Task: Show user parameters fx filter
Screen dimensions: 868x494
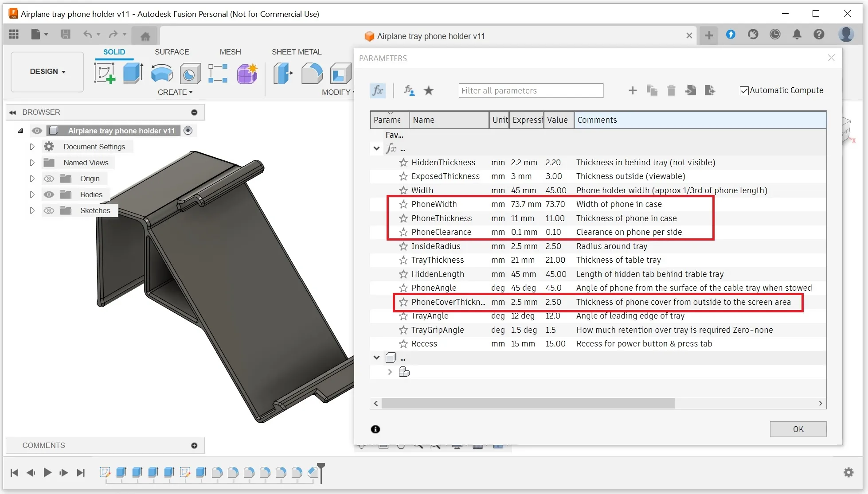Action: 378,90
